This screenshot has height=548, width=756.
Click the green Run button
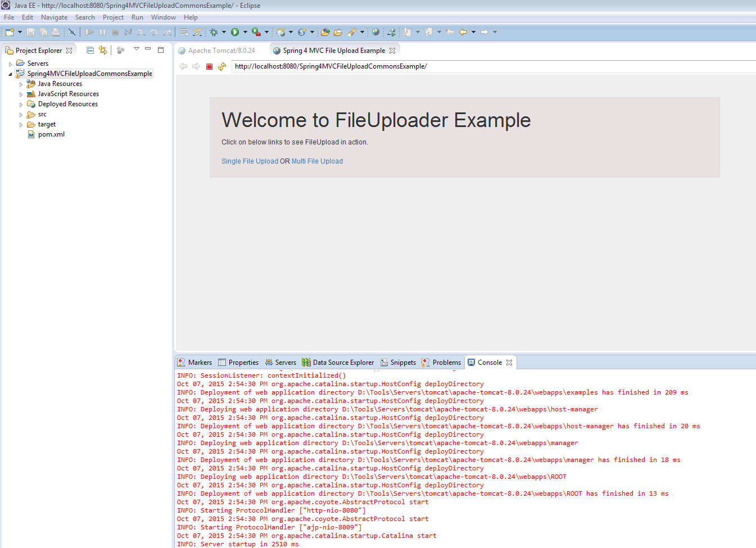[x=235, y=32]
